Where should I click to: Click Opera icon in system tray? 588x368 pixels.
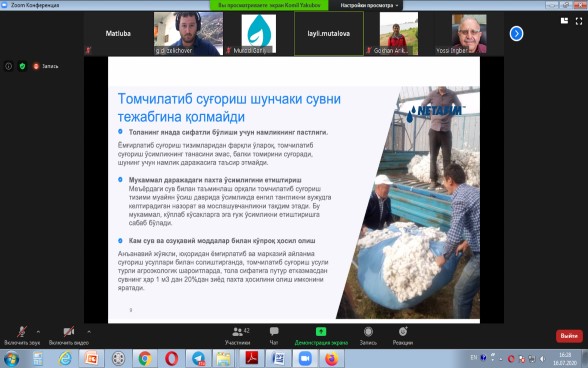511,359
